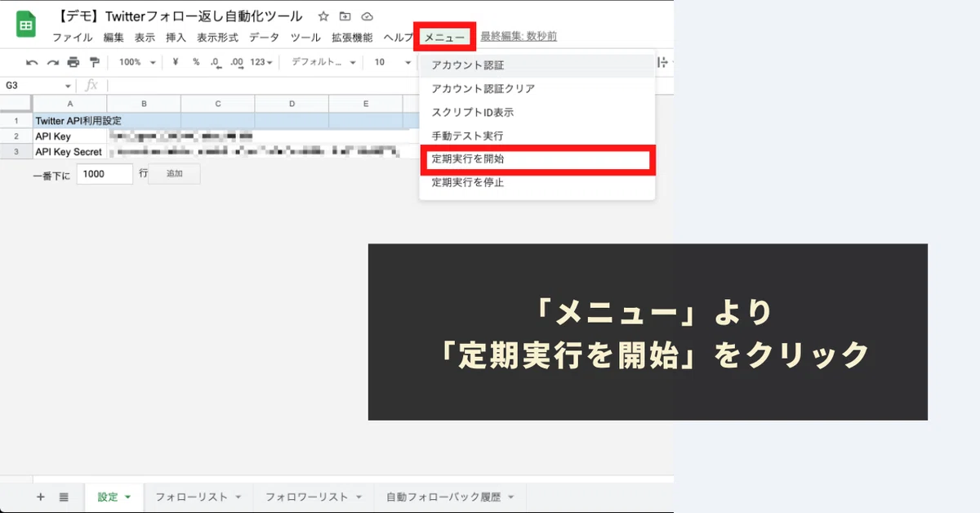The image size is (980, 513).
Task: Select アカウント認証クリア menu entry
Action: [537, 89]
